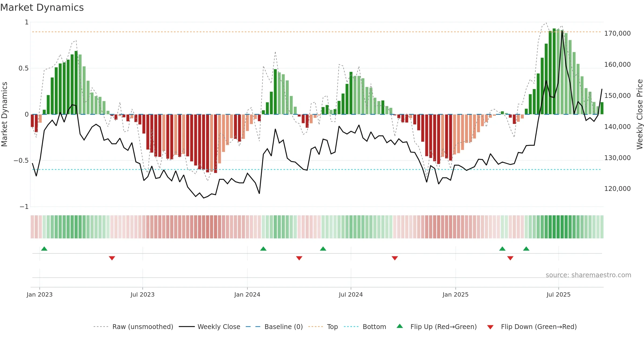
Task: Toggle Weekly Close legend entry
Action: [210, 327]
